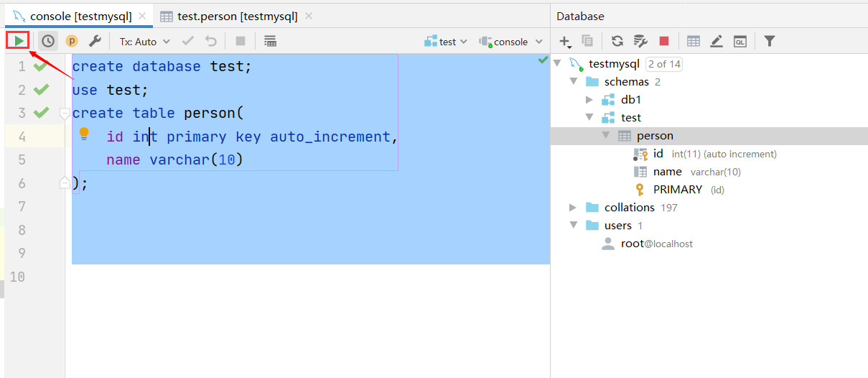868x378 pixels.
Task: Click the table editor grid icon
Action: pos(694,41)
